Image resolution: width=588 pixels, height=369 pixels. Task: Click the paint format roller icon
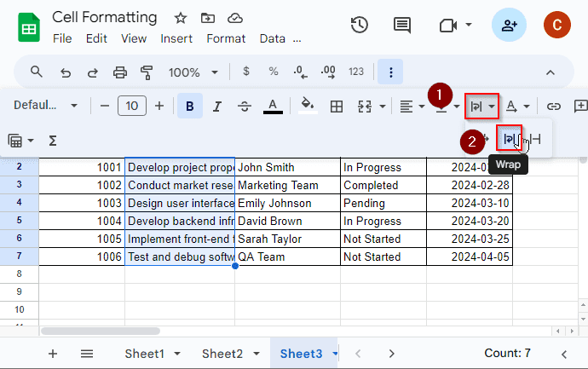146,72
